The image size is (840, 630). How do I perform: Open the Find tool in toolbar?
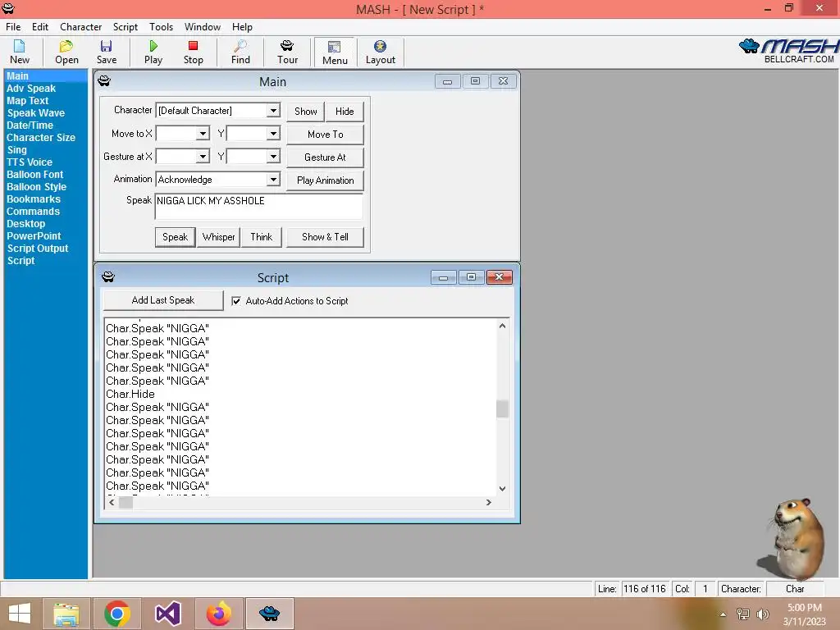pos(240,52)
